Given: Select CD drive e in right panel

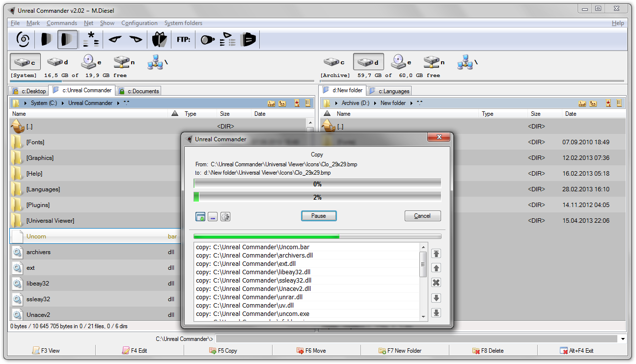Looking at the screenshot, I should (x=401, y=62).
